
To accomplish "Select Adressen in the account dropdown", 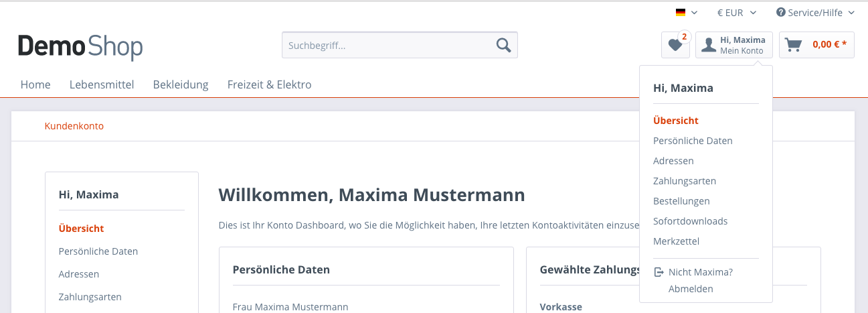I will click(673, 161).
